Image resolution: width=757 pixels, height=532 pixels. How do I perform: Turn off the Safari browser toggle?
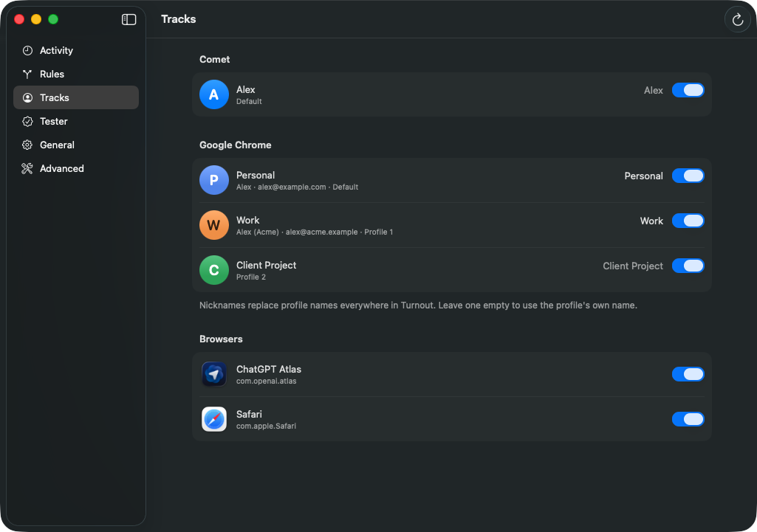688,419
